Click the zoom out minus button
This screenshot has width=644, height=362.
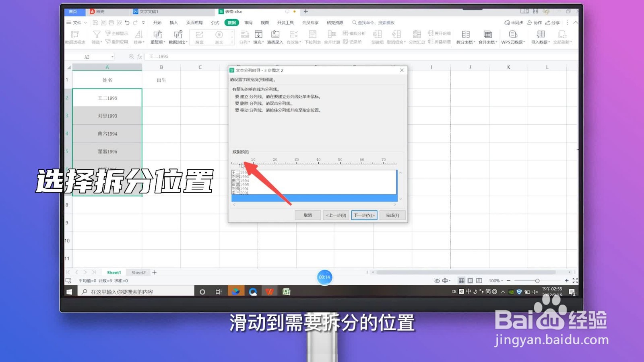click(x=509, y=281)
